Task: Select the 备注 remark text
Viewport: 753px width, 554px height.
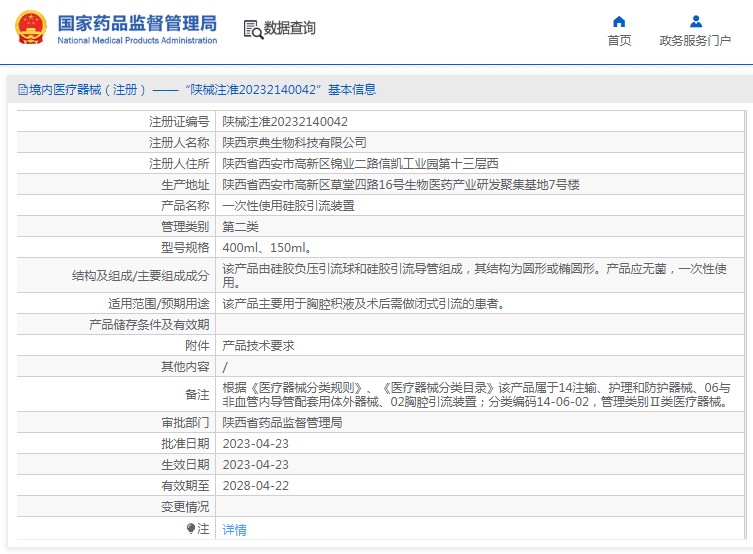Action: click(476, 395)
